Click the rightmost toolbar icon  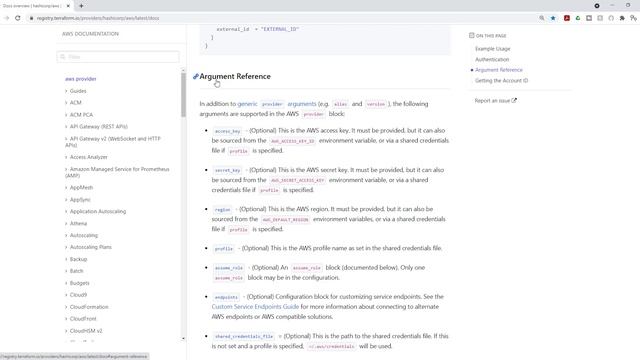633,18
